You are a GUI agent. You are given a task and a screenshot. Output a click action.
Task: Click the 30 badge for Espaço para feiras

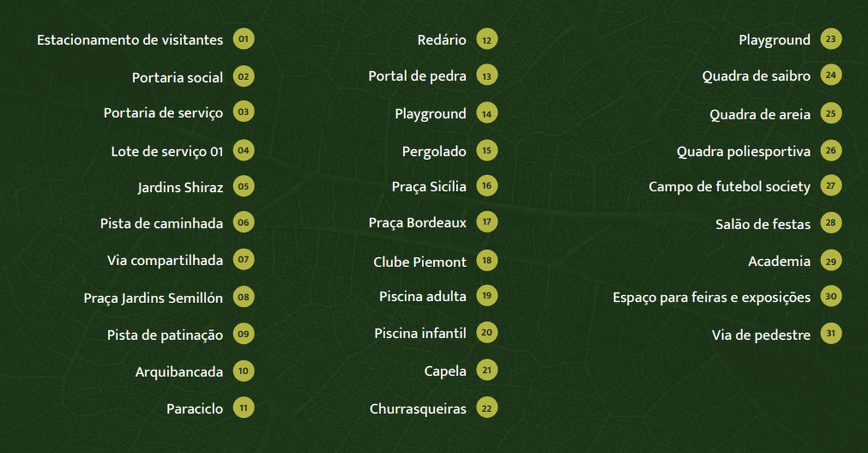pyautogui.click(x=831, y=296)
